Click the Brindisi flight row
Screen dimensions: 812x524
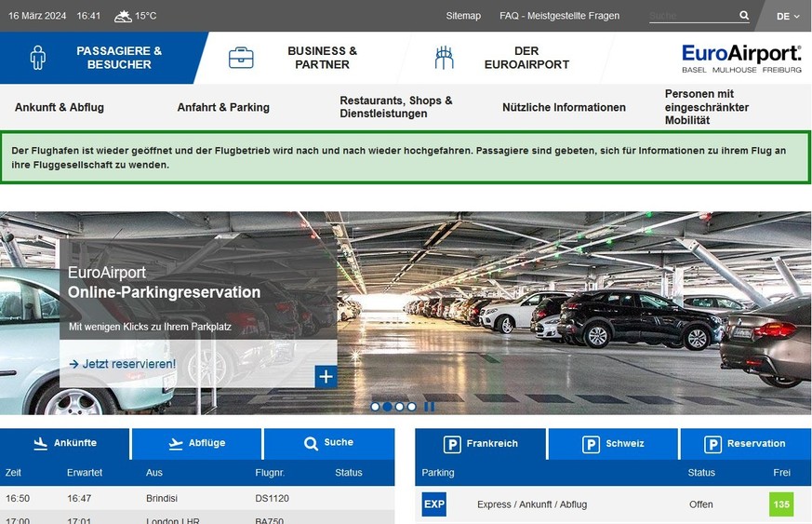197,498
